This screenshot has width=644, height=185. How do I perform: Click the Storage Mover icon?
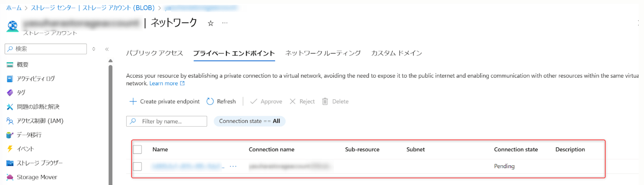(x=10, y=177)
